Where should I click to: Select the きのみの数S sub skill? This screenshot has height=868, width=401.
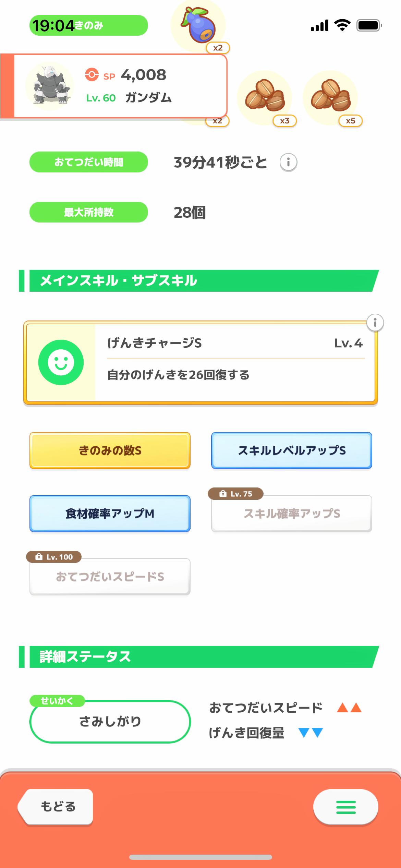[x=110, y=450]
